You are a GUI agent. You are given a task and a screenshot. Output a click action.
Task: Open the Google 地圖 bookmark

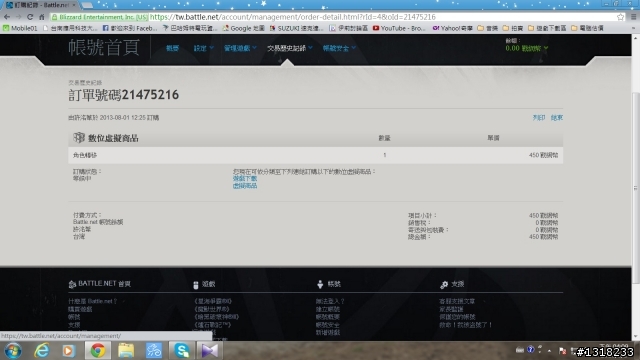tap(244, 28)
